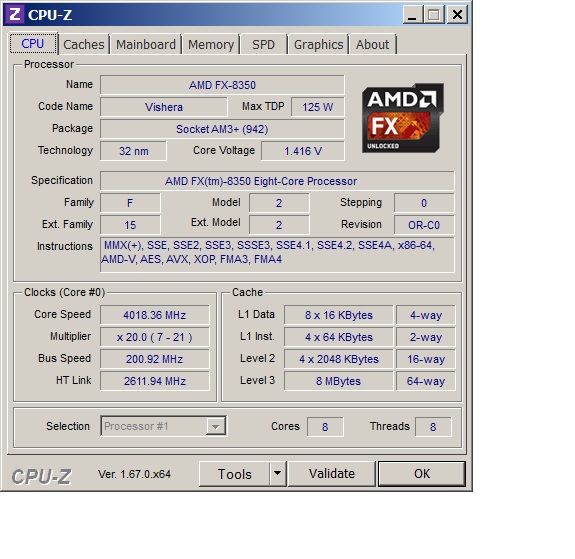Click the AMD FX Unlocked logo
This screenshot has height=559, width=575.
click(x=403, y=118)
